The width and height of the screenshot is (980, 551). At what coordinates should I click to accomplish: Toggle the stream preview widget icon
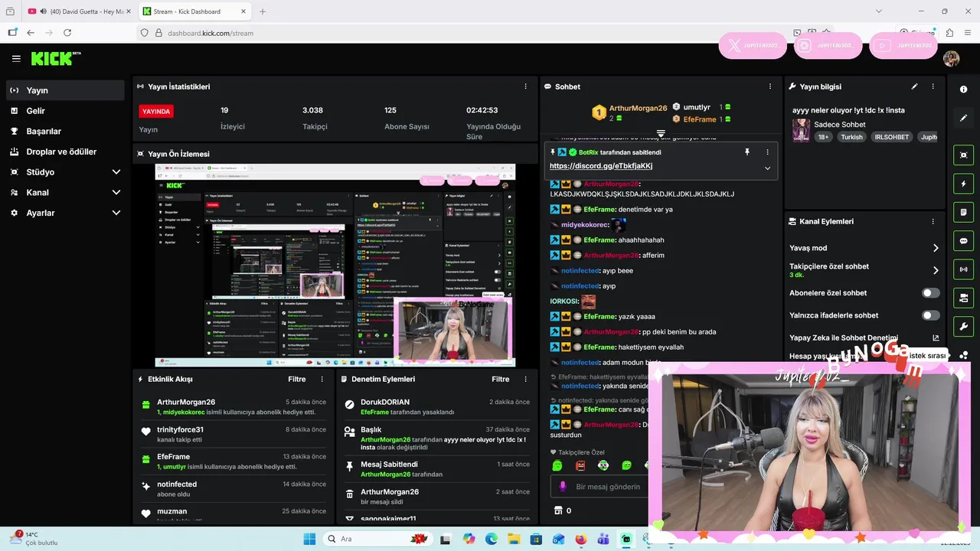pos(963,155)
